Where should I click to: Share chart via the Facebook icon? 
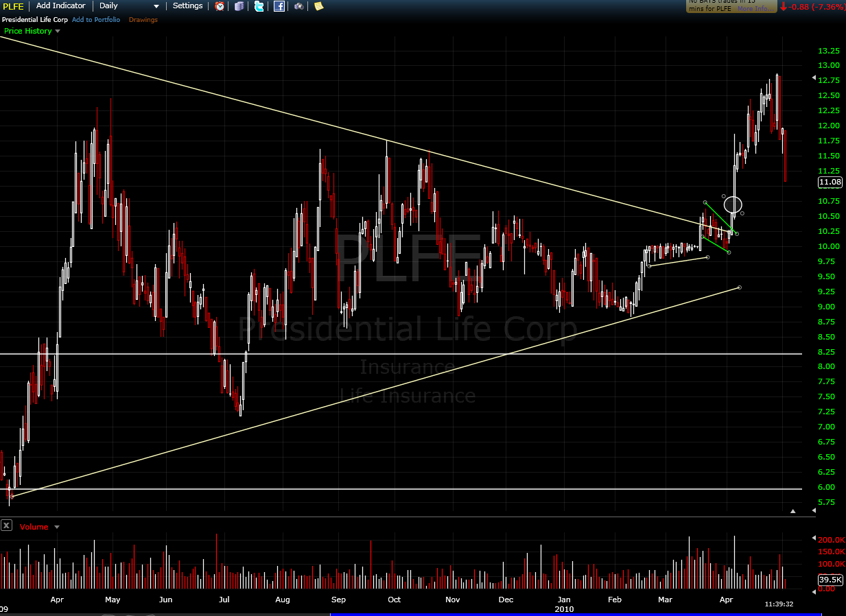click(279, 6)
